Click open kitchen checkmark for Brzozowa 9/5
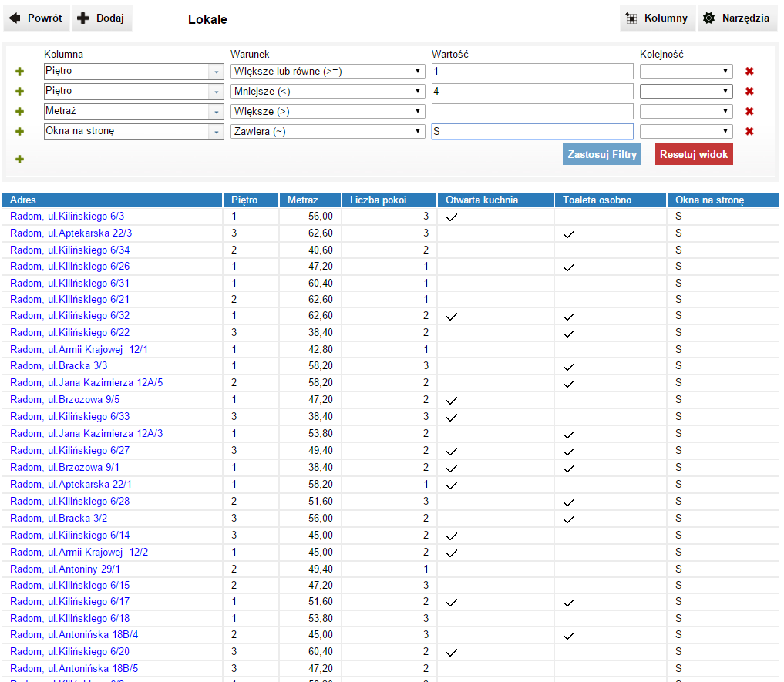 452,400
